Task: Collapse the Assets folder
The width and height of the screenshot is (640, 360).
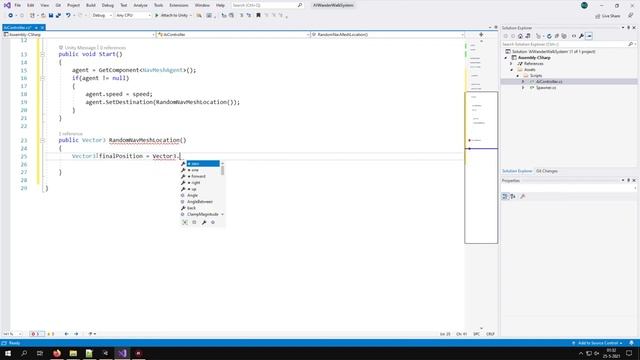Action: tap(511, 70)
